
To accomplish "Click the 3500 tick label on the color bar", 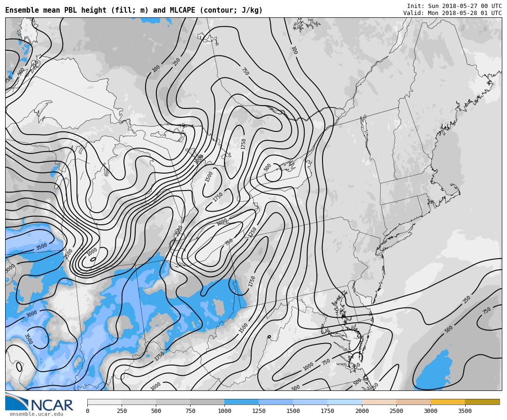I will tap(465, 411).
